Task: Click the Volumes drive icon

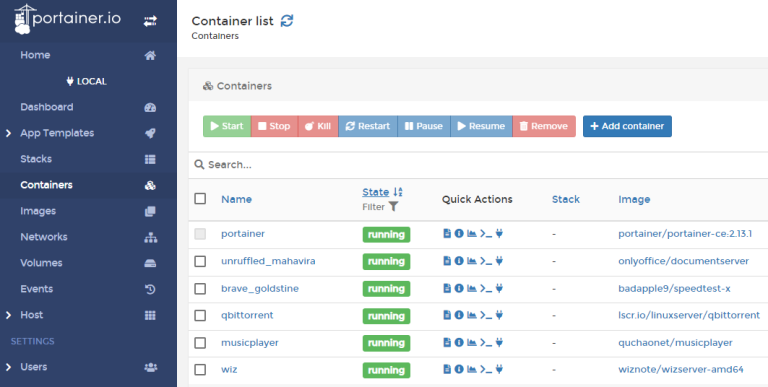Action: [x=150, y=263]
